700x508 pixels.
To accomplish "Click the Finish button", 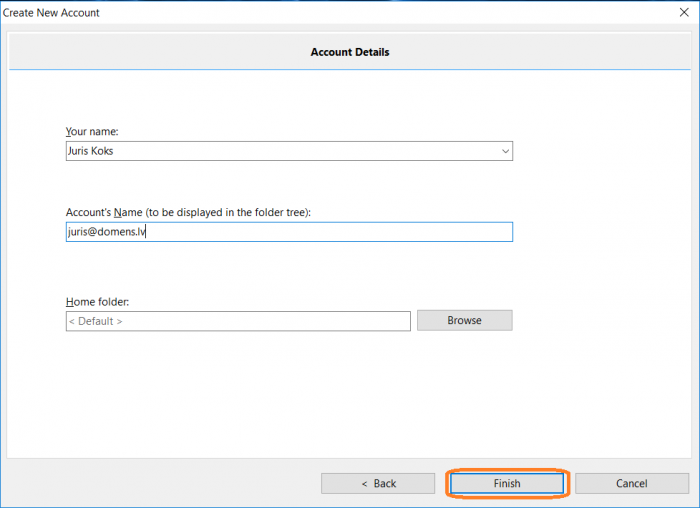I will pyautogui.click(x=507, y=483).
